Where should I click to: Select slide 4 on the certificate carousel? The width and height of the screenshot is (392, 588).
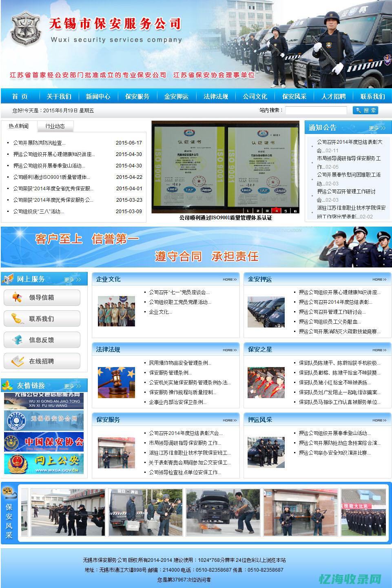[276, 211]
